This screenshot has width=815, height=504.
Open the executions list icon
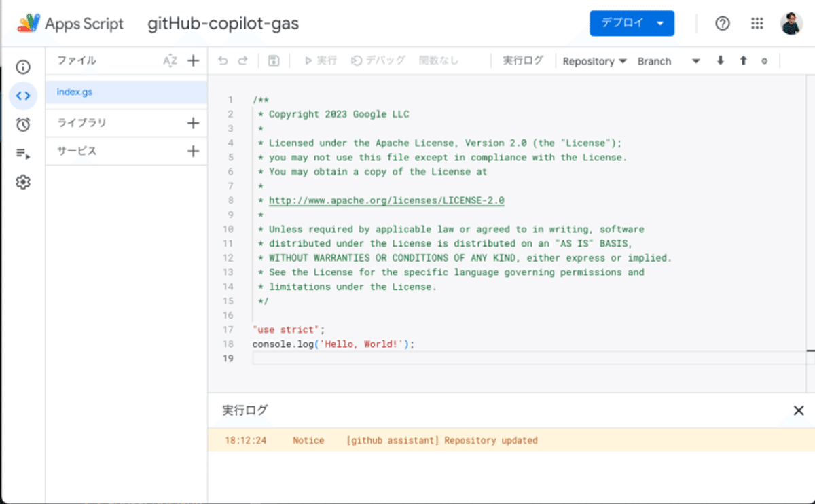point(23,153)
